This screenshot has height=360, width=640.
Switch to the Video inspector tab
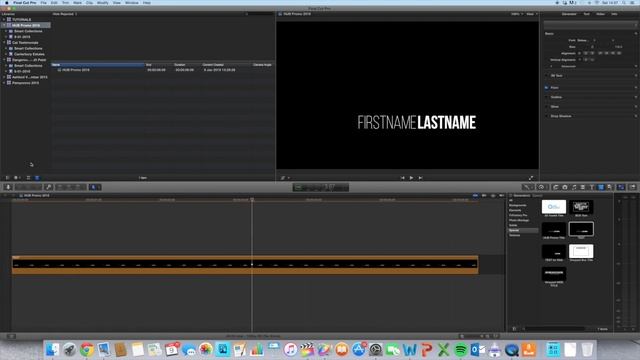tap(600, 14)
